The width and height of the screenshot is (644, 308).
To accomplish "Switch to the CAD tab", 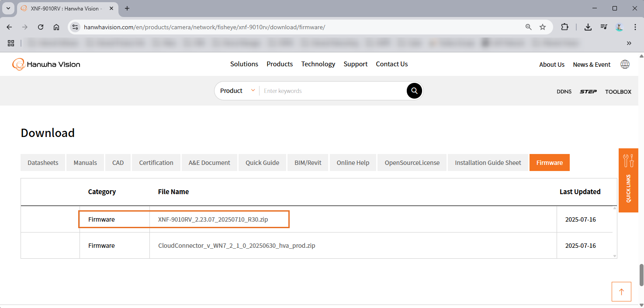I will [118, 162].
